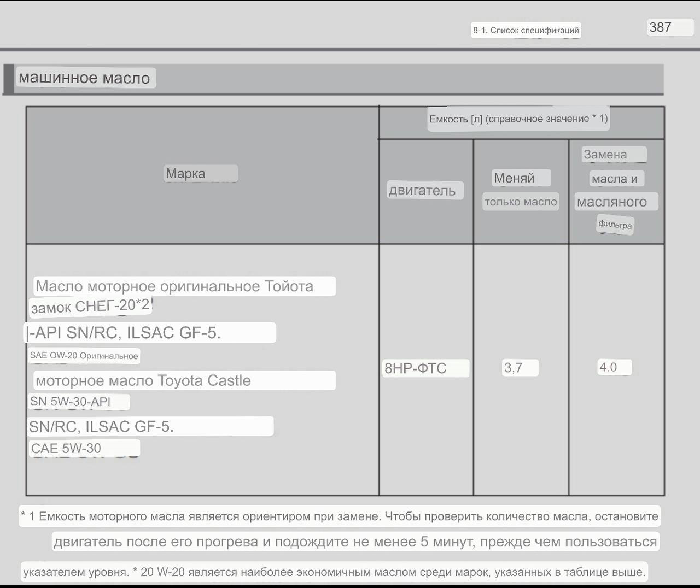This screenshot has height=588, width=700.
Task: Click the header word 'масляного'
Action: click(612, 202)
